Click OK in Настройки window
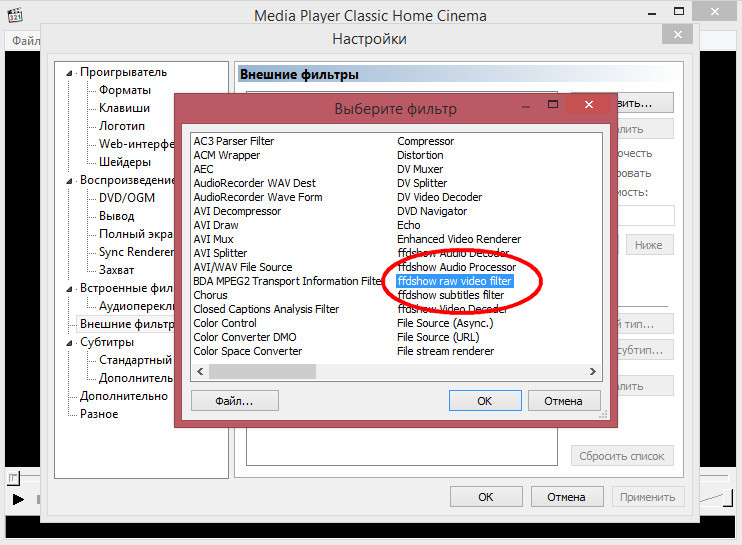Image resolution: width=742 pixels, height=545 pixels. [x=486, y=497]
